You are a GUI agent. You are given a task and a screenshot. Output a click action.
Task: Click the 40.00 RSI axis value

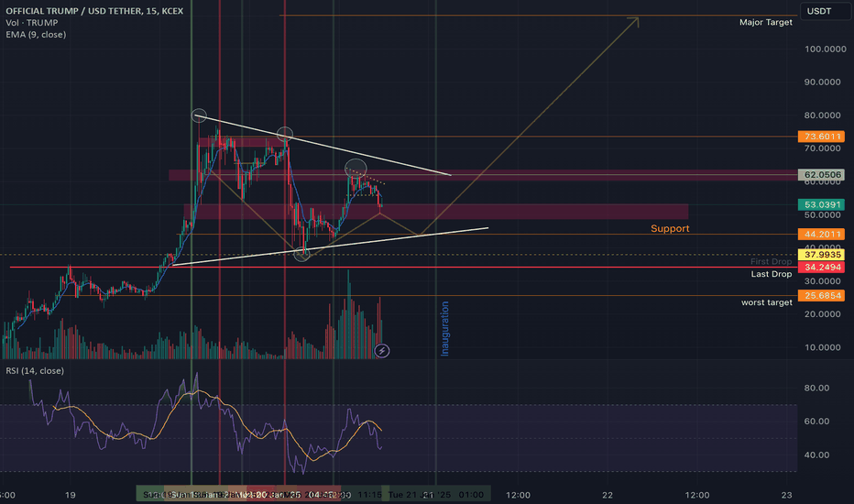point(817,455)
